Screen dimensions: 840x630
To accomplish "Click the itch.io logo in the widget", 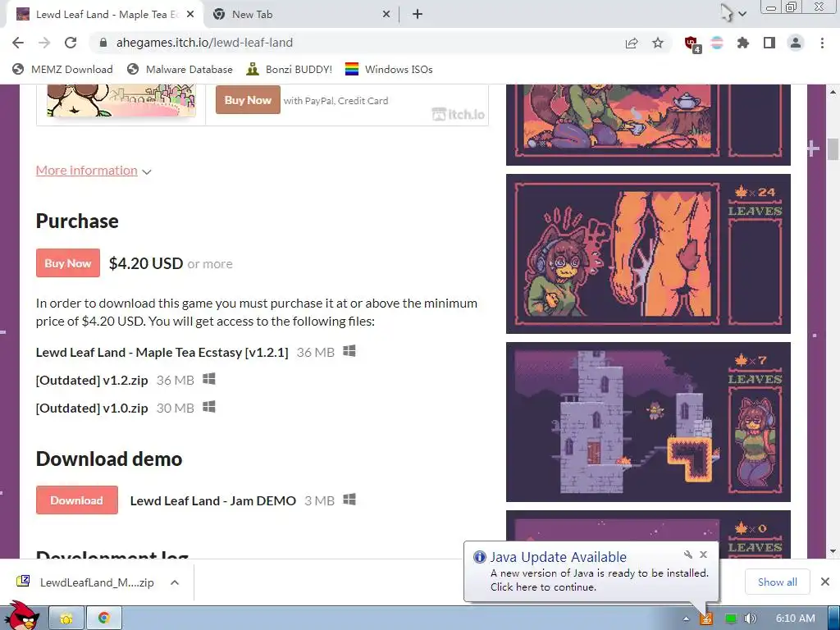I will 458,114.
